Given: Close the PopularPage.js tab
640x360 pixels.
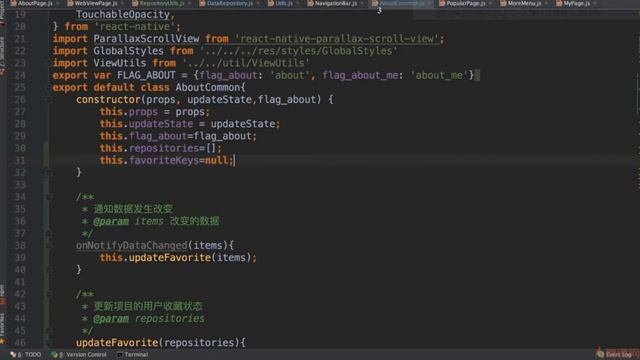Looking at the screenshot, I should coord(491,3).
